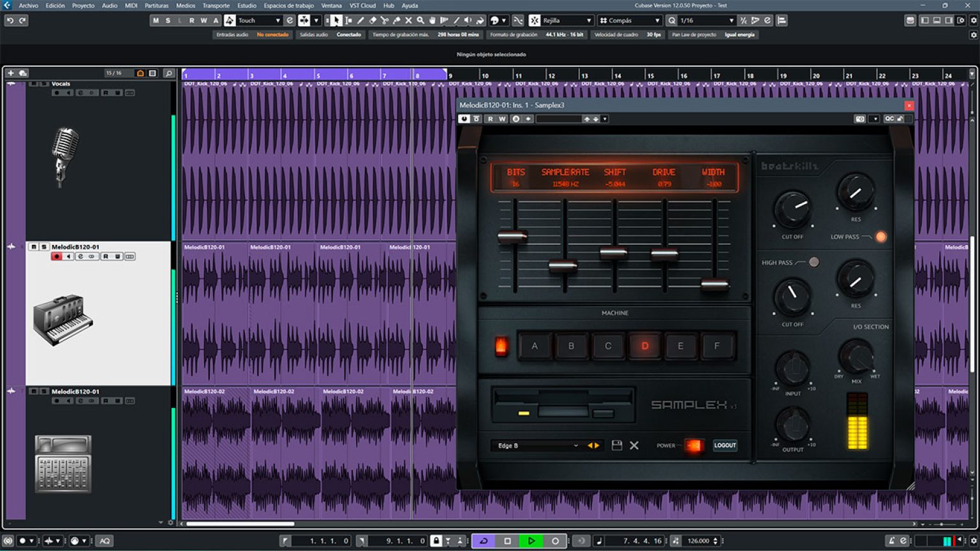Open the auto-scroll options dropdown arrow
Viewport: 980px width, 551px height.
316,20
